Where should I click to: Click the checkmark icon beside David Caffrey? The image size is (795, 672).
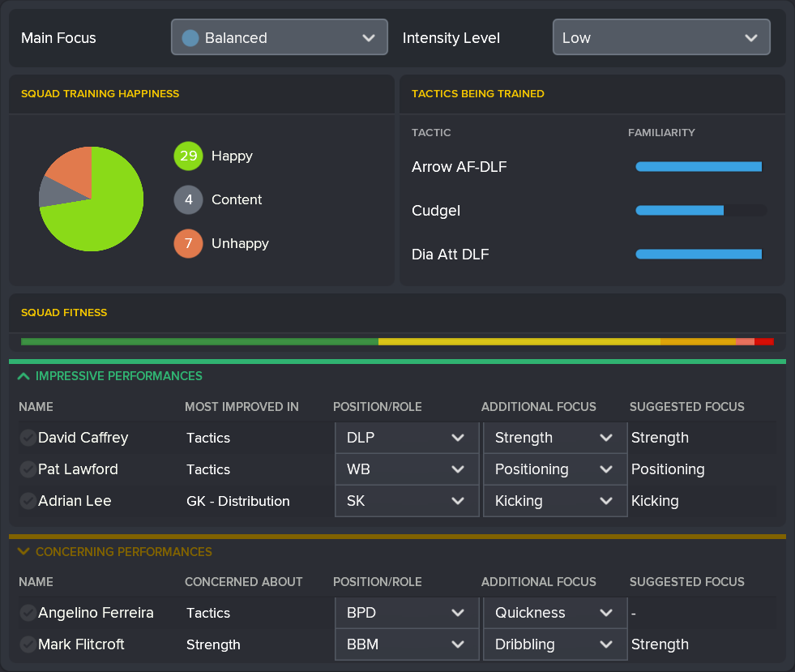pyautogui.click(x=28, y=438)
